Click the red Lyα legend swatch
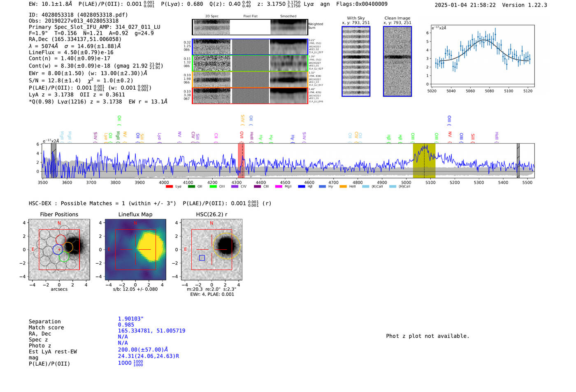This screenshot has width=576, height=392. (x=169, y=187)
